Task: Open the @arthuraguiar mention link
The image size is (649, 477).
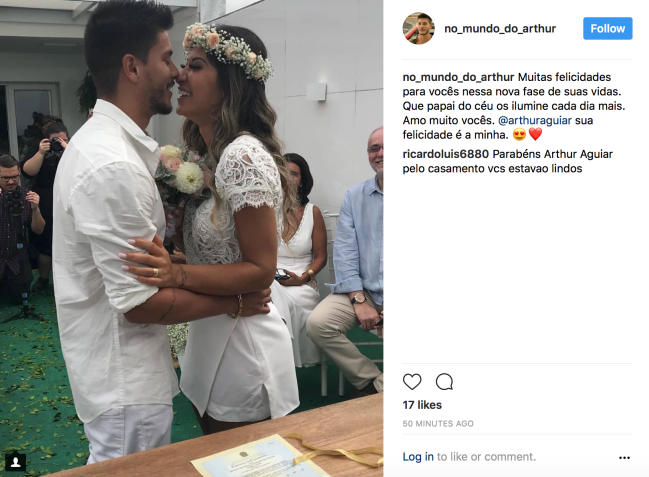Action: point(535,120)
